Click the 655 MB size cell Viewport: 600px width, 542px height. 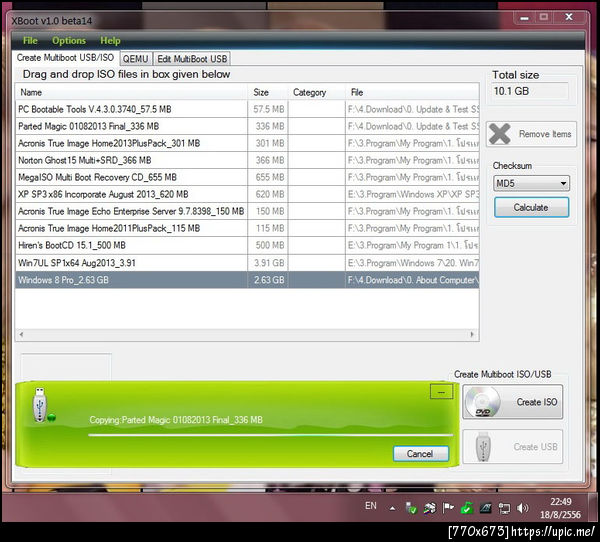(x=268, y=177)
